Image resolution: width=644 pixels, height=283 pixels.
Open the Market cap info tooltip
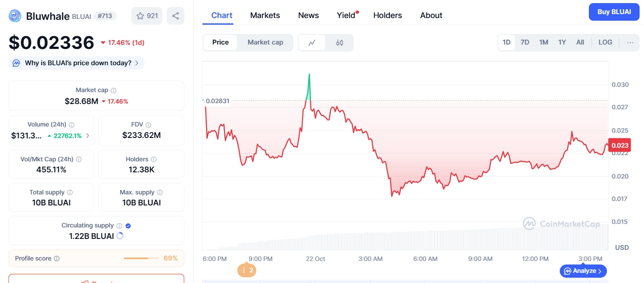114,90
